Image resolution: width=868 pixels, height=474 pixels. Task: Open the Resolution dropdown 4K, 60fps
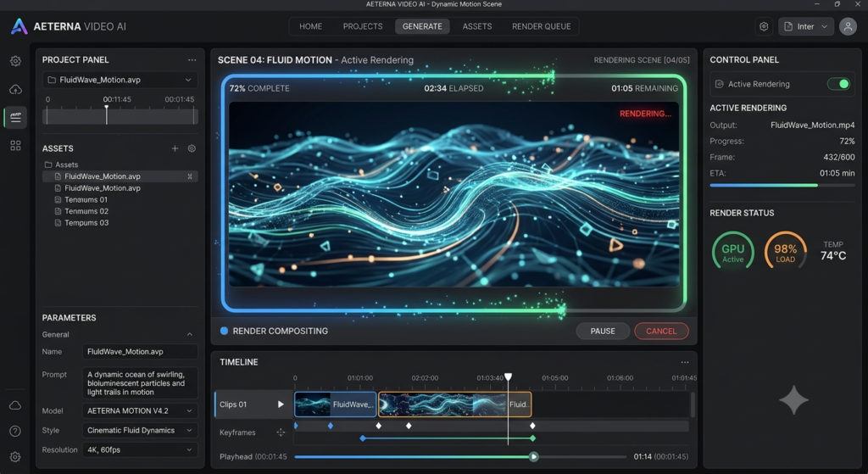[x=140, y=449]
